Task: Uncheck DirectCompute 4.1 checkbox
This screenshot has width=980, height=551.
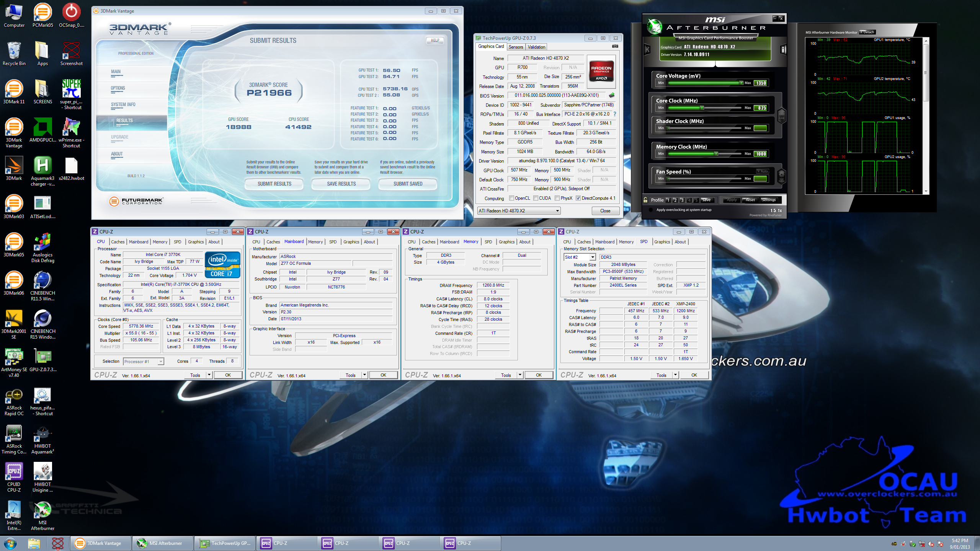Action: [x=578, y=198]
